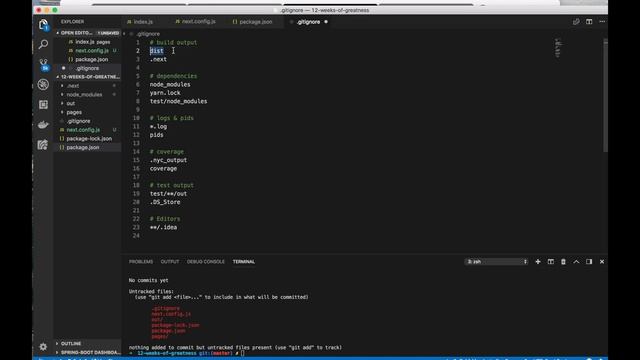
Task: Click '.DS_Store' on line 20
Action: 164,202
